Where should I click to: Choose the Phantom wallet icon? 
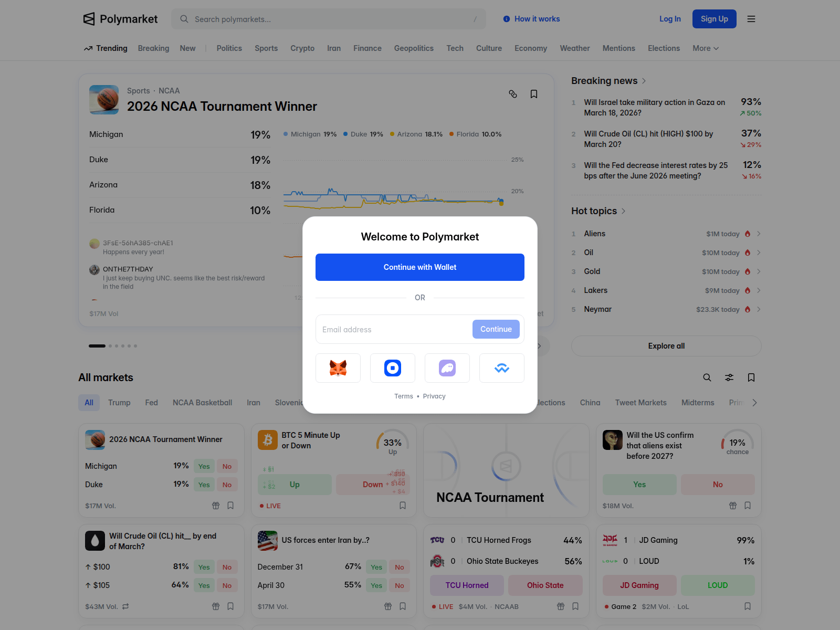447,368
